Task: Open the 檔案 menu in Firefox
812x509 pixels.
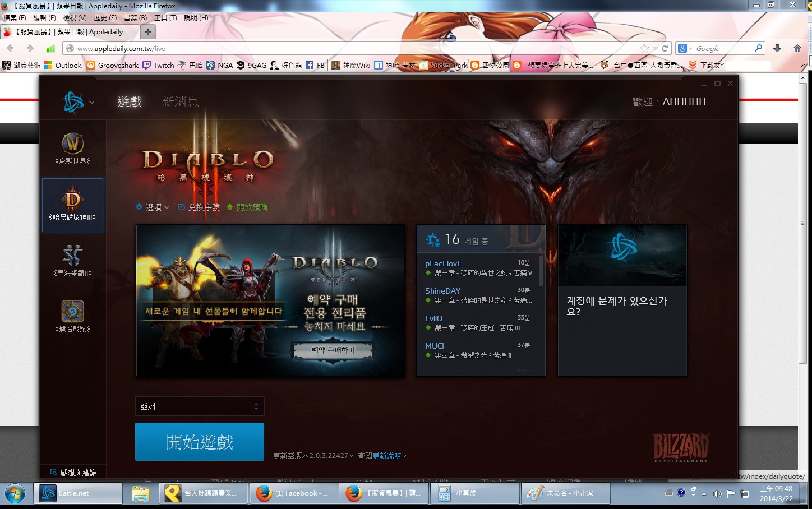Action: point(15,18)
